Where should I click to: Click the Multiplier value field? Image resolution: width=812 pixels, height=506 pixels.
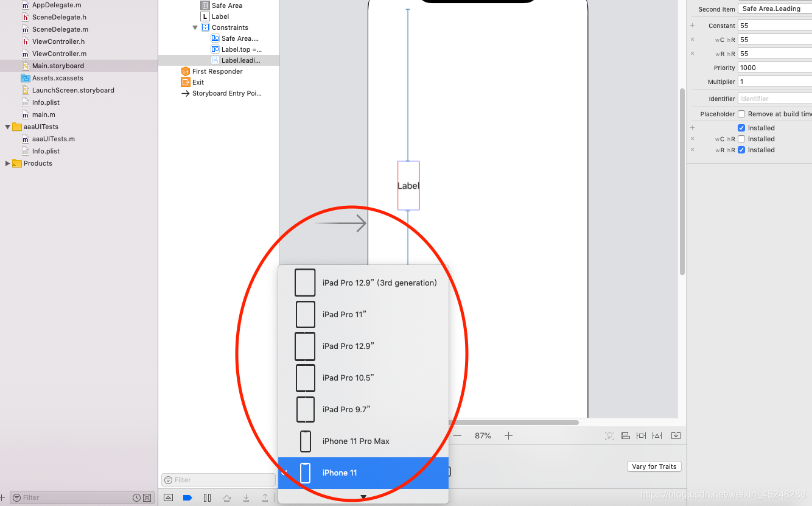click(x=775, y=82)
